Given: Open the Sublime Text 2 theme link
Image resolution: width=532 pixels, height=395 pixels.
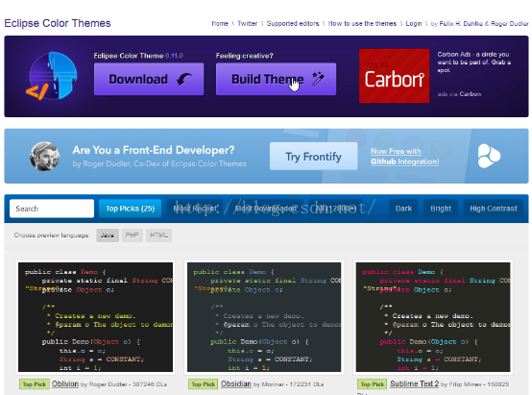Looking at the screenshot, I should coord(414,383).
